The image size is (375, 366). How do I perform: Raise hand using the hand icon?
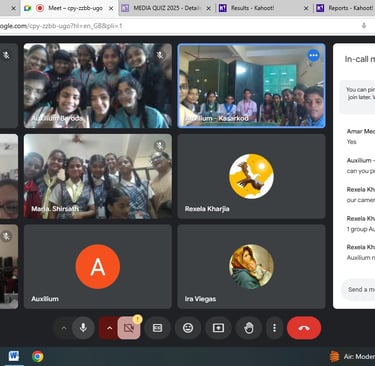pos(249,328)
